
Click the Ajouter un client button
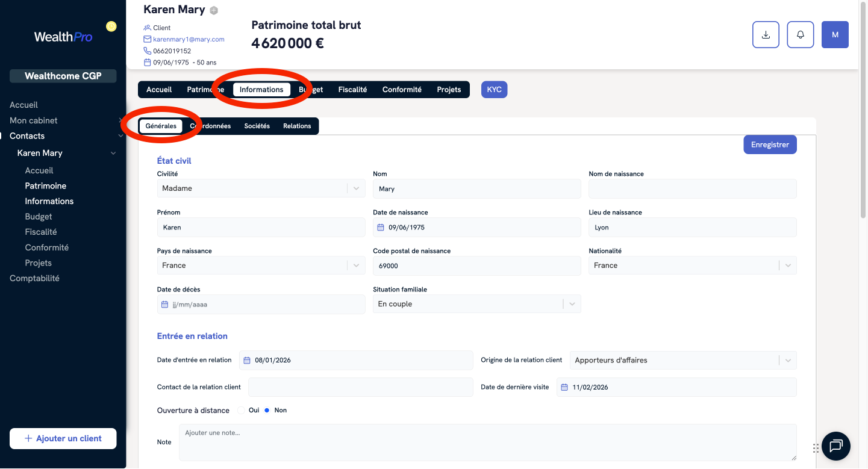coord(63,439)
